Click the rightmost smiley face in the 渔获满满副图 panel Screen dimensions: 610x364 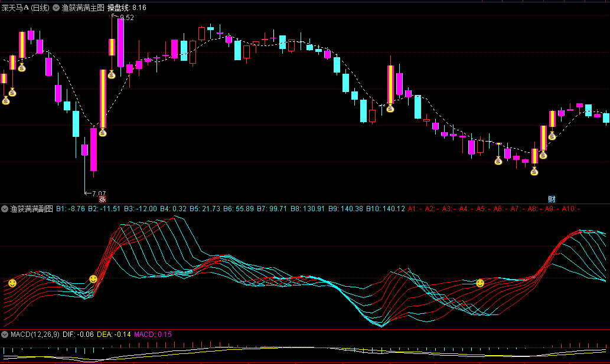pyautogui.click(x=480, y=284)
